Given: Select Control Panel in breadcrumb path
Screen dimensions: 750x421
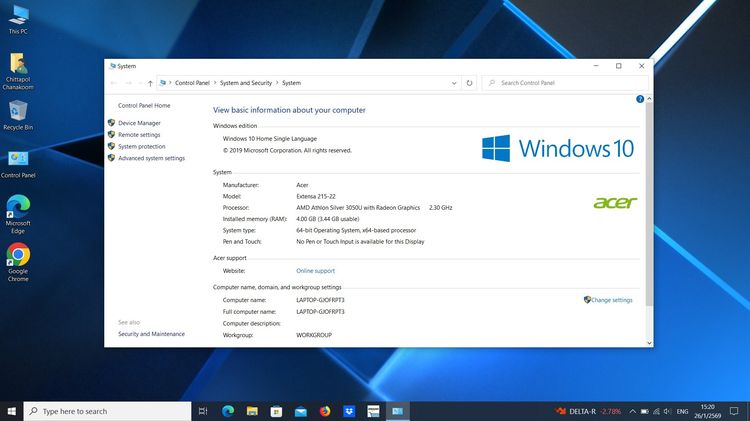Looking at the screenshot, I should 192,83.
